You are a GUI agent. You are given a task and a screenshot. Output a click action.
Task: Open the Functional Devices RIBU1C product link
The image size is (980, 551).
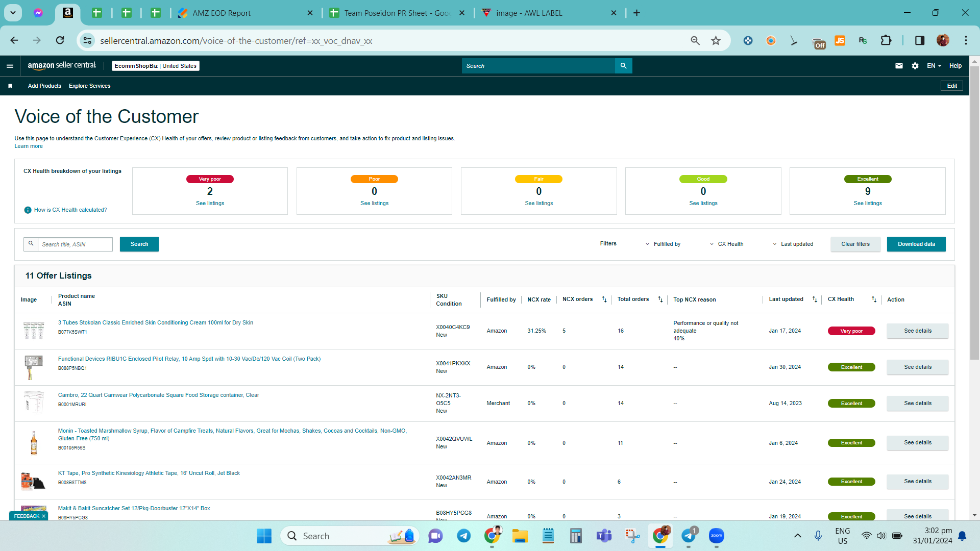[x=189, y=359]
